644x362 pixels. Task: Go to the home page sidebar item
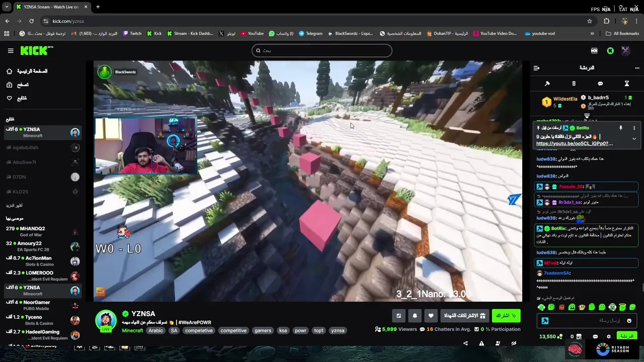coord(27,71)
